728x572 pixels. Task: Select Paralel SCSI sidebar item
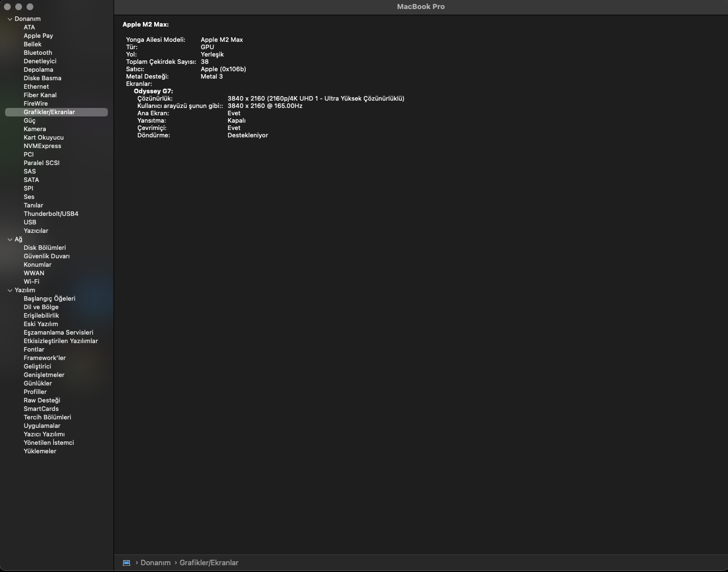(x=41, y=163)
